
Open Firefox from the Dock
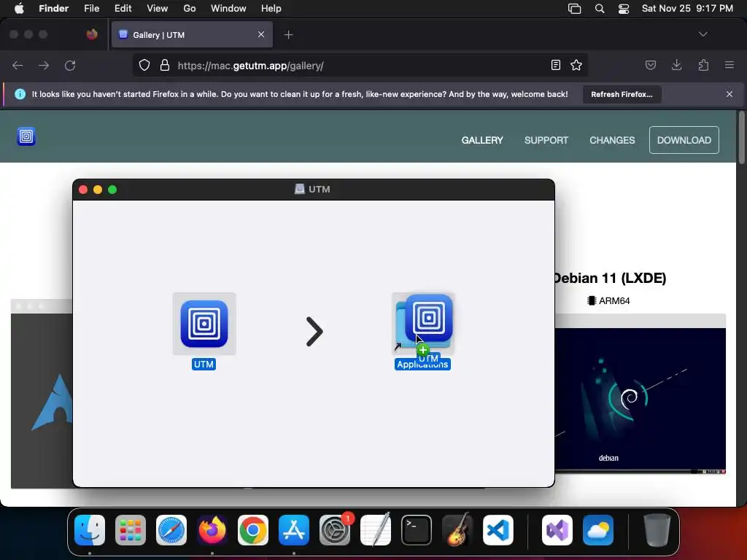[212, 530]
